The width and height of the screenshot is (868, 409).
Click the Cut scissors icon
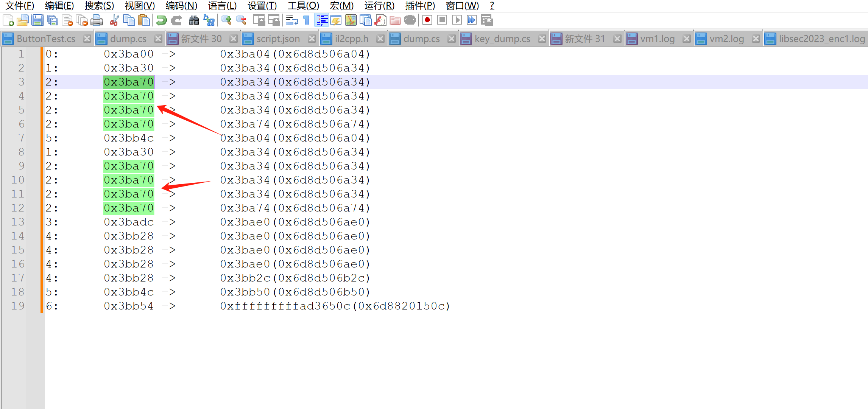(114, 20)
